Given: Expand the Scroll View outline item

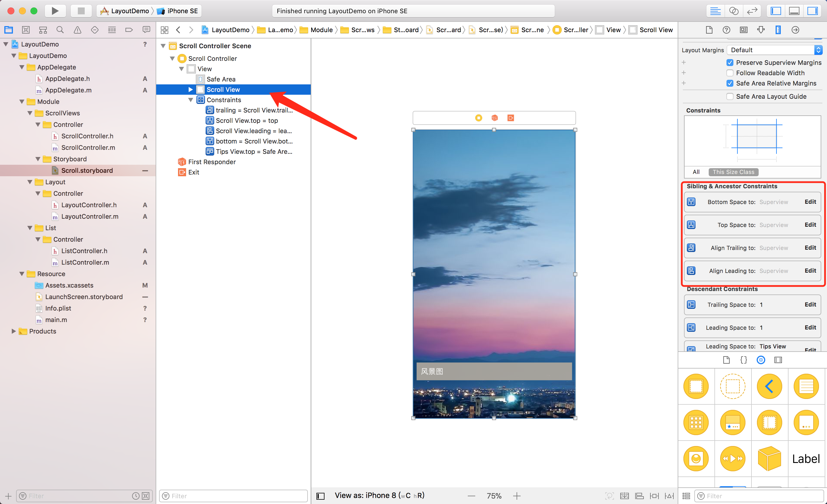Looking at the screenshot, I should point(190,90).
